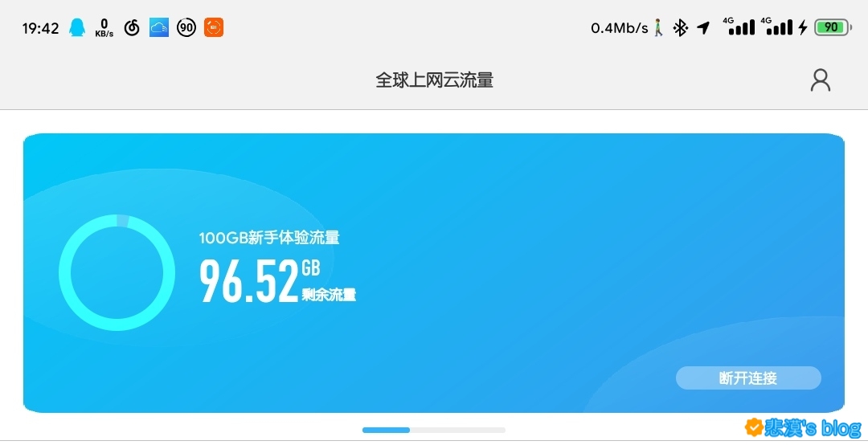Tap the location arrow status icon

click(703, 27)
